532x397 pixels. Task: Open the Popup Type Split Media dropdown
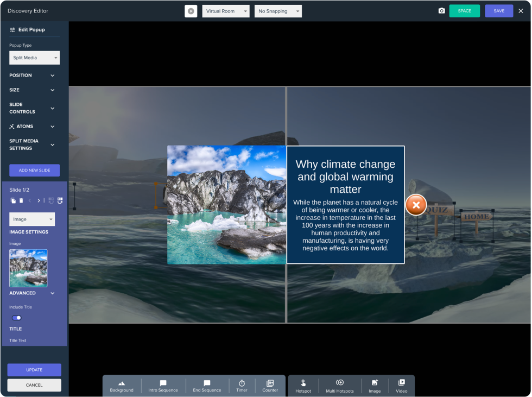pyautogui.click(x=34, y=58)
